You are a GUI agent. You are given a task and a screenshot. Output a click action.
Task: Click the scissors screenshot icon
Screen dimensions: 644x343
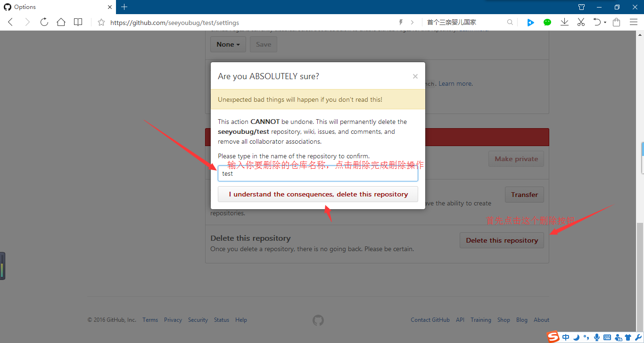click(x=581, y=22)
